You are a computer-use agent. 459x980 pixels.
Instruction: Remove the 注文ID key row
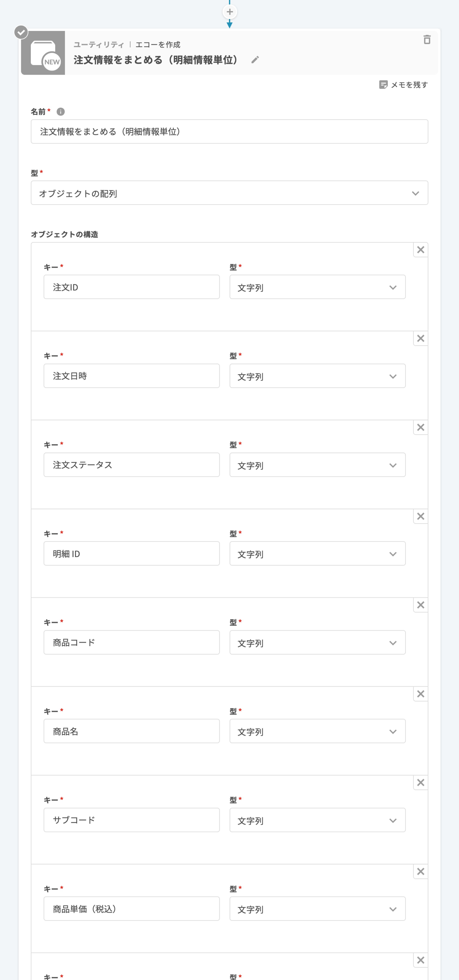tap(421, 250)
